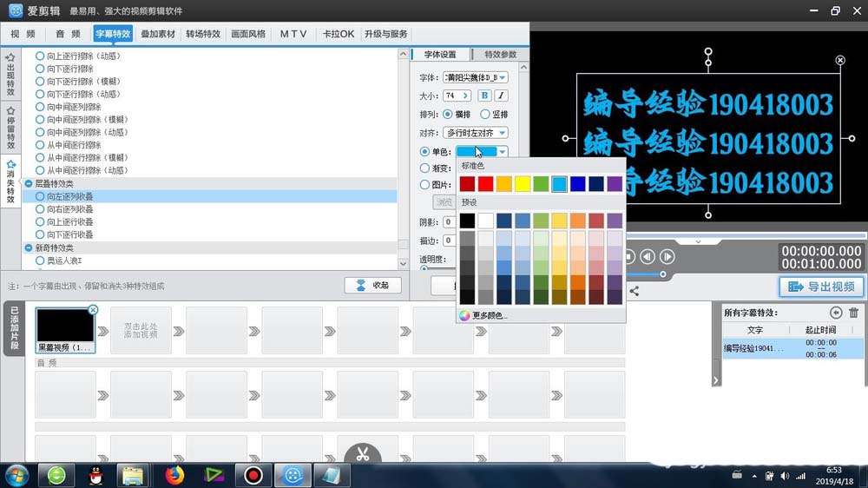The height and width of the screenshot is (488, 868).
Task: Click the top rotation handle of the subtitle box
Action: pos(708,51)
